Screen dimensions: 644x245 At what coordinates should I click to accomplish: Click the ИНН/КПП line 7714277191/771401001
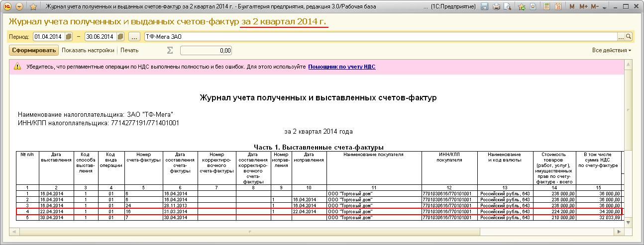98,123
